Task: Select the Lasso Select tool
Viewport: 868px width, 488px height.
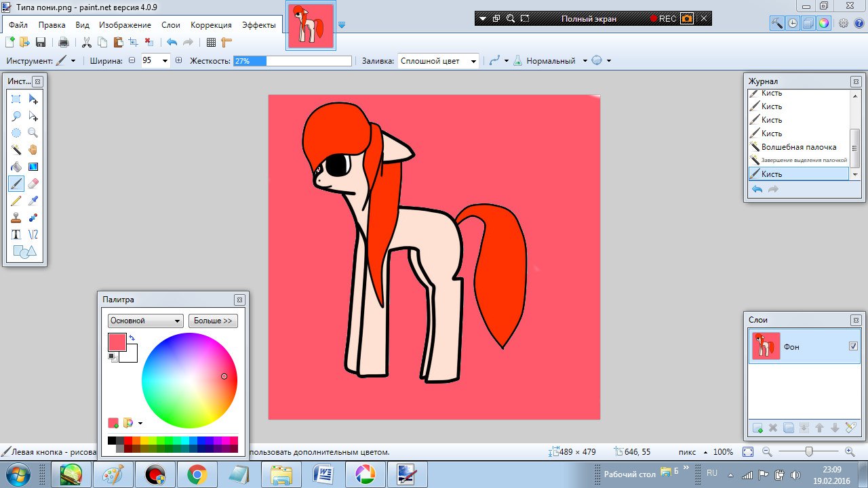Action: point(16,116)
